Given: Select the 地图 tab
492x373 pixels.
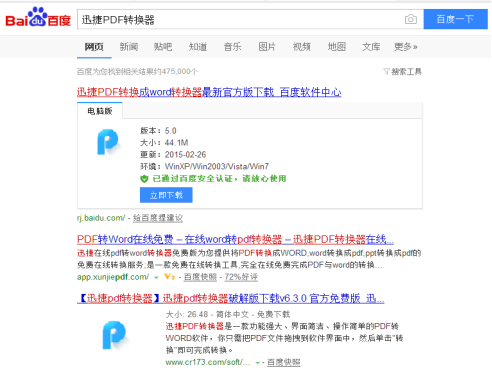Looking at the screenshot, I should (x=337, y=47).
